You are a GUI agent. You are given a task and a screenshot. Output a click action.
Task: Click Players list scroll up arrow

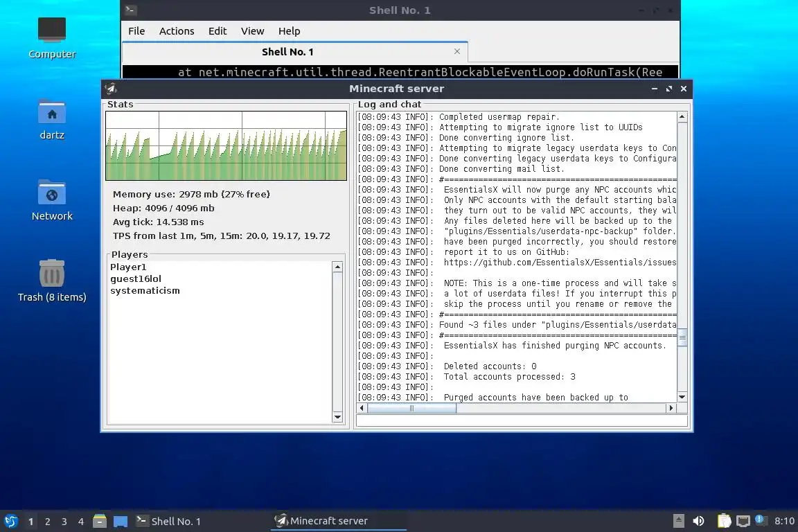coord(337,267)
